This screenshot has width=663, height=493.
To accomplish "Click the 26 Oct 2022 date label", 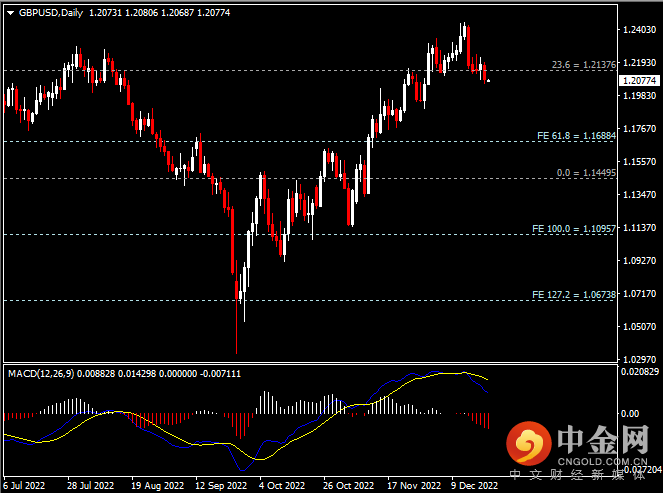I will click(347, 485).
